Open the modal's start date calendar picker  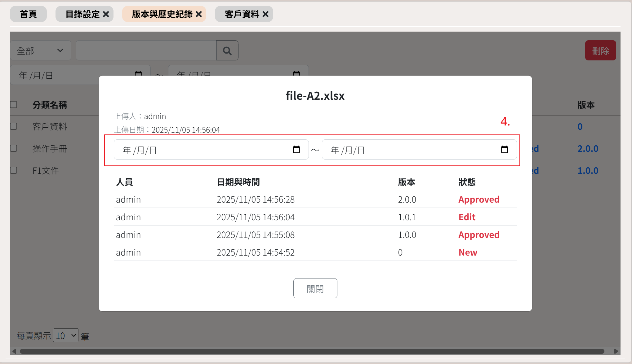296,150
